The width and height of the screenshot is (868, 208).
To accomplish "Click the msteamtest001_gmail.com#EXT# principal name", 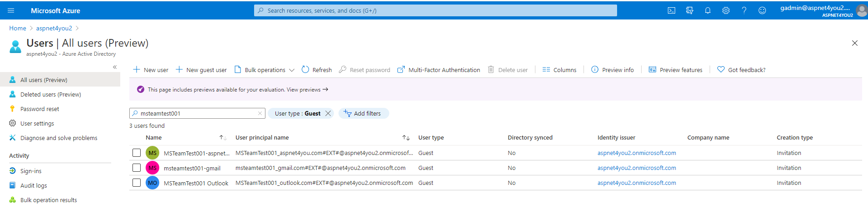I will [x=320, y=168].
